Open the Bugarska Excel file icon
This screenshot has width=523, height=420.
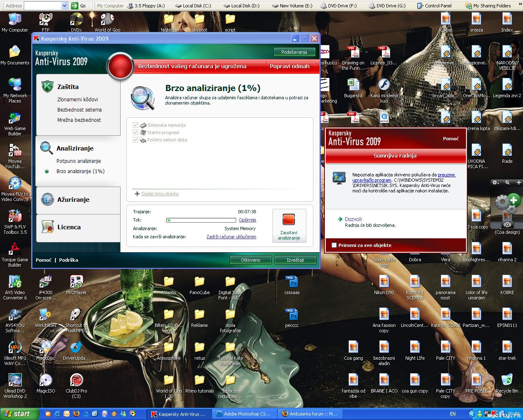(x=353, y=88)
